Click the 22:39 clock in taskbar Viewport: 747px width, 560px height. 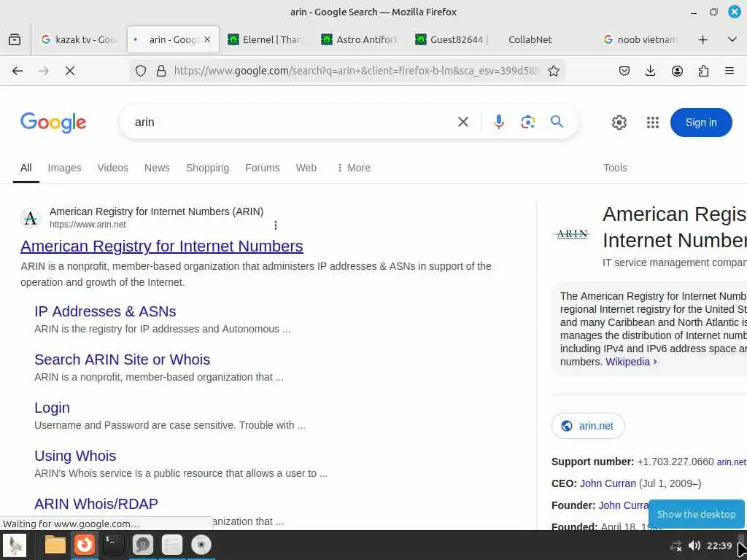point(719,545)
